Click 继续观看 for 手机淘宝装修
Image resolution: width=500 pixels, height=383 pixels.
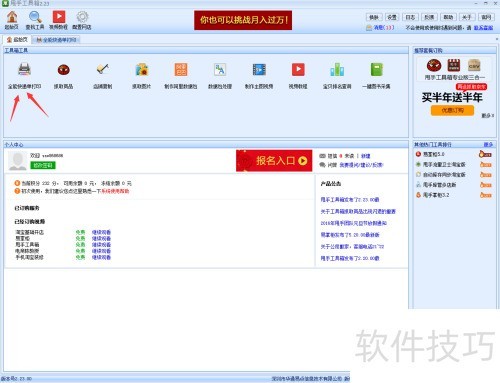click(x=101, y=257)
